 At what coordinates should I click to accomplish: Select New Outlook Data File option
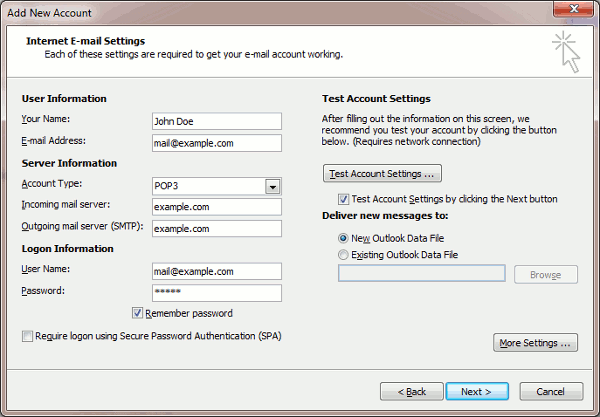[x=346, y=238]
